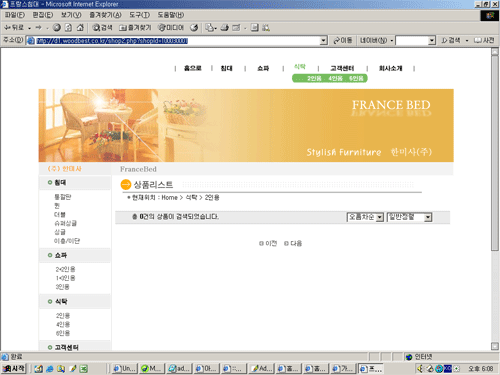The image size is (500, 375).
Task: Open the Favorites (즐겨찾기) toolbar button
Action: pos(135,28)
